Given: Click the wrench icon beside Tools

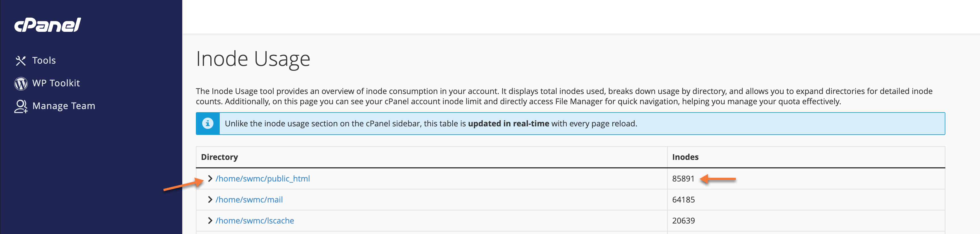Looking at the screenshot, I should (x=20, y=60).
